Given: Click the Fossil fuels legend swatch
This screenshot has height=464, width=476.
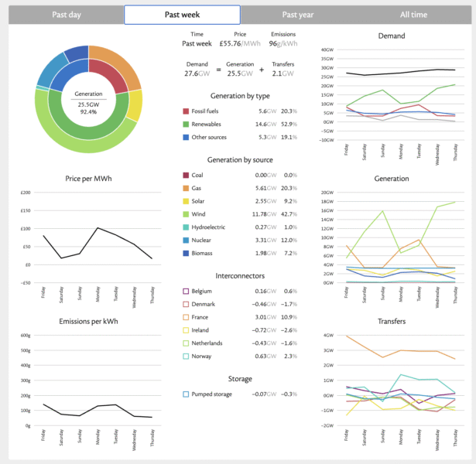Looking at the screenshot, I should coord(186,111).
